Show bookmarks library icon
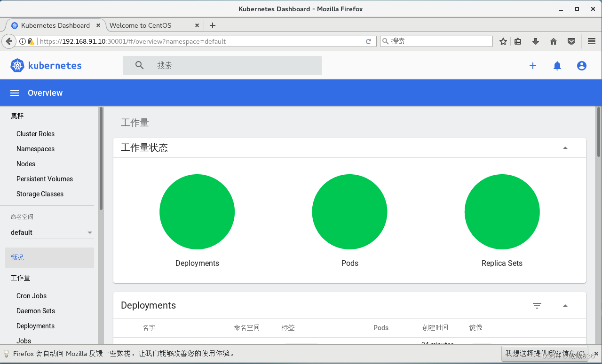 pyautogui.click(x=518, y=41)
